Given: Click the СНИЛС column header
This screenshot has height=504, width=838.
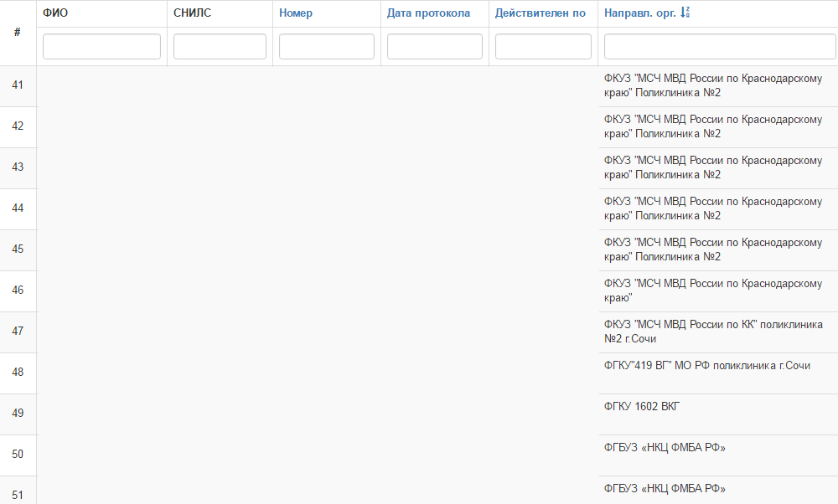Looking at the screenshot, I should point(192,13).
